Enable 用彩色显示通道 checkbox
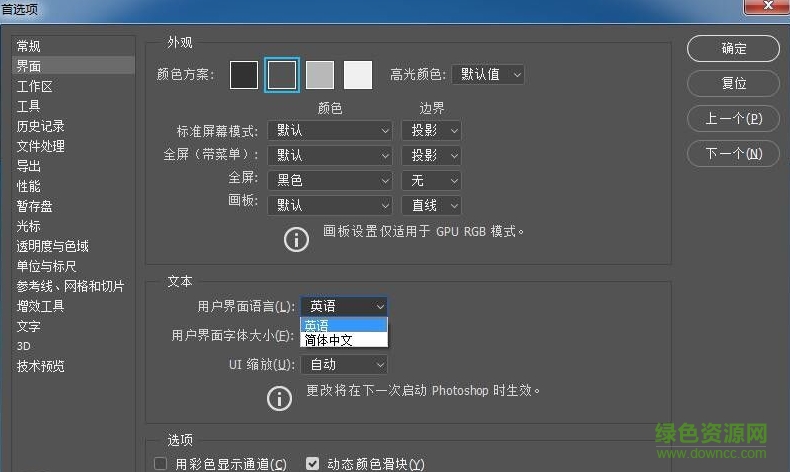 click(x=160, y=463)
